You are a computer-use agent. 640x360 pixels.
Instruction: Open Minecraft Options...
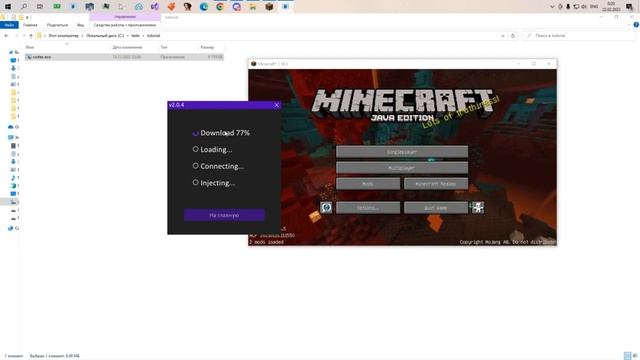point(368,207)
